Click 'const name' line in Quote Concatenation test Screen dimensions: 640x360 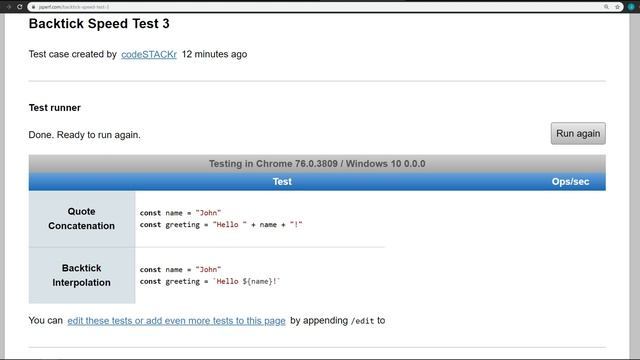(x=180, y=213)
